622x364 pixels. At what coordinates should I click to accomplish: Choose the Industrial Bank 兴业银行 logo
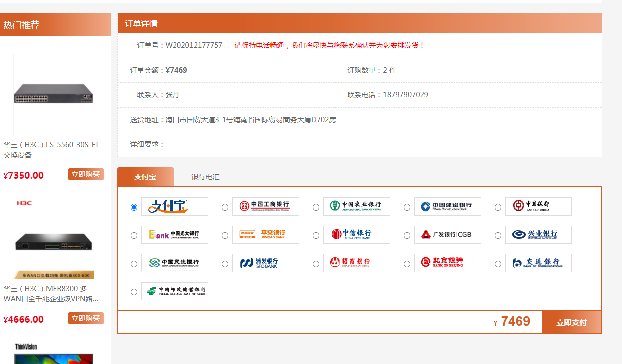coord(539,235)
